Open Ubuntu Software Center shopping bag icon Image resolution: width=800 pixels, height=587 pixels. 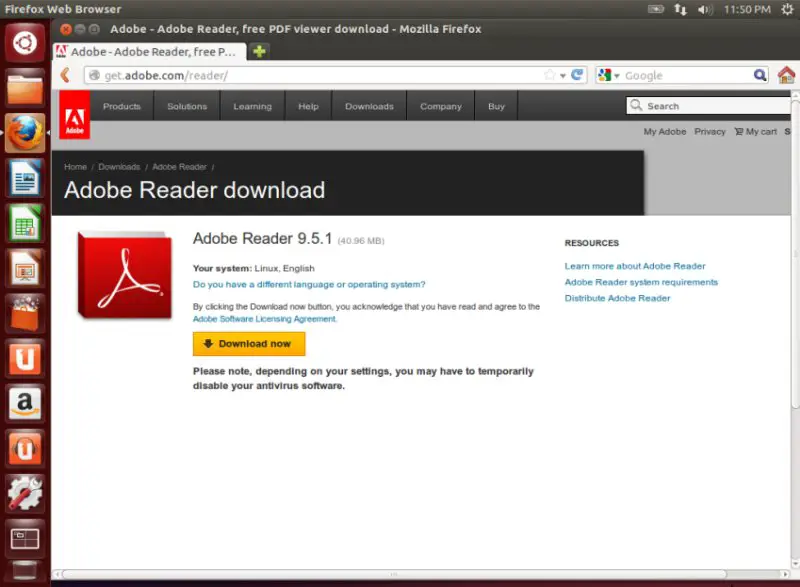(24, 313)
